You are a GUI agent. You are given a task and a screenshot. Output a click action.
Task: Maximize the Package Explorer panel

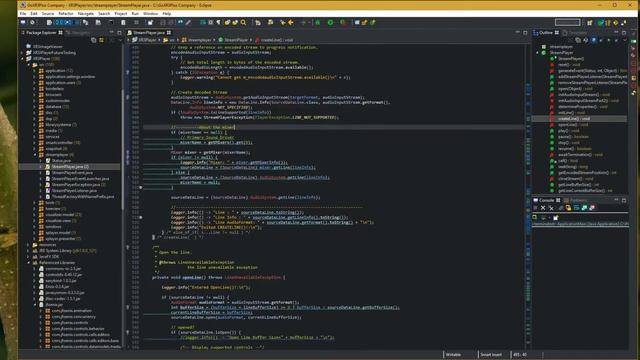click(x=119, y=32)
